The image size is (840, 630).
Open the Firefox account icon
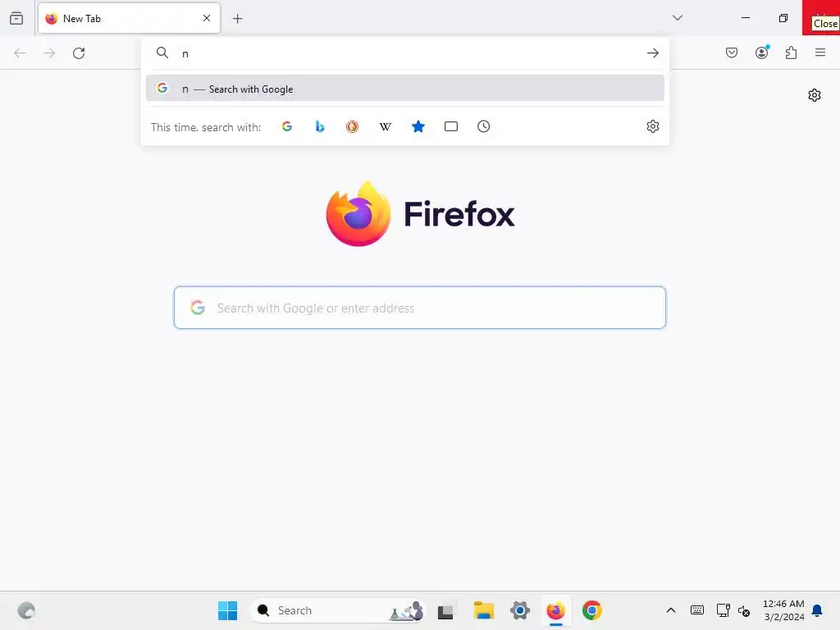[x=762, y=52]
